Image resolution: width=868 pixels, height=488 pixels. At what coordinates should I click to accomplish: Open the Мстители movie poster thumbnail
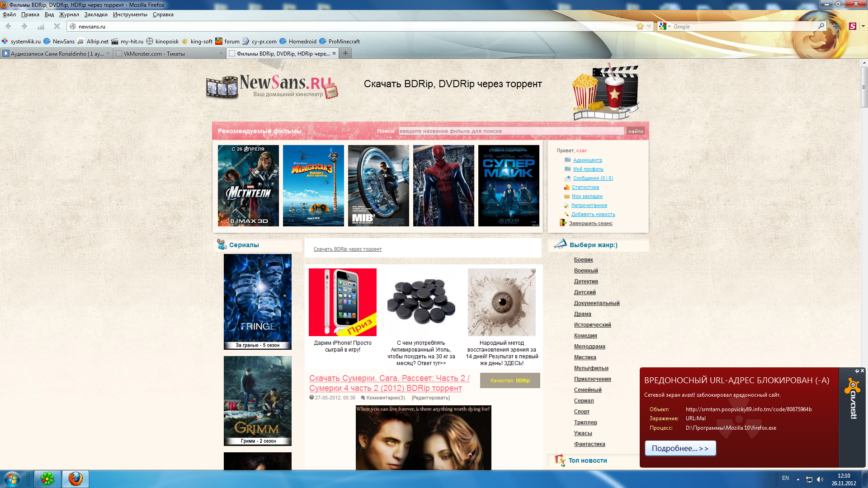click(248, 186)
